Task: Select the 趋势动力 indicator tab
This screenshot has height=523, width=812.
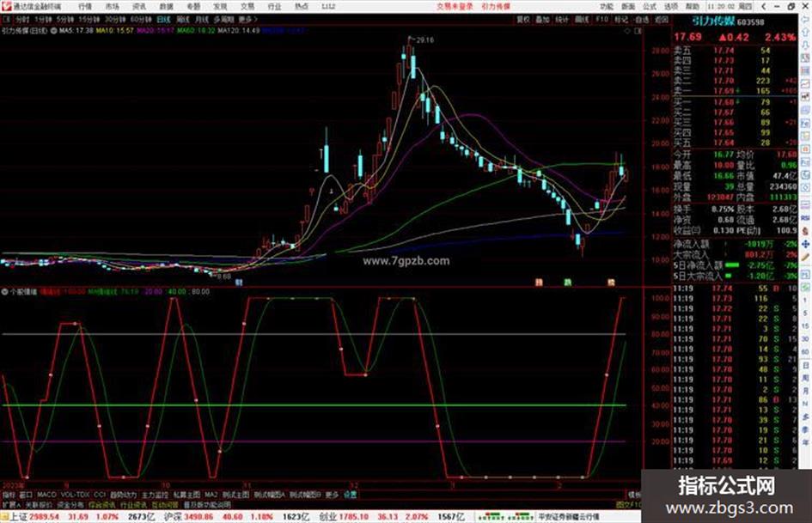Action: (x=123, y=495)
